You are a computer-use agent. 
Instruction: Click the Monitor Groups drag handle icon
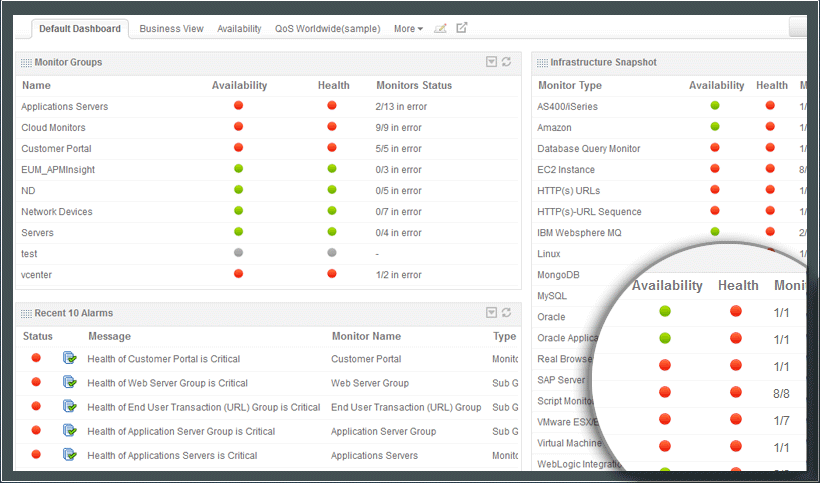26,63
